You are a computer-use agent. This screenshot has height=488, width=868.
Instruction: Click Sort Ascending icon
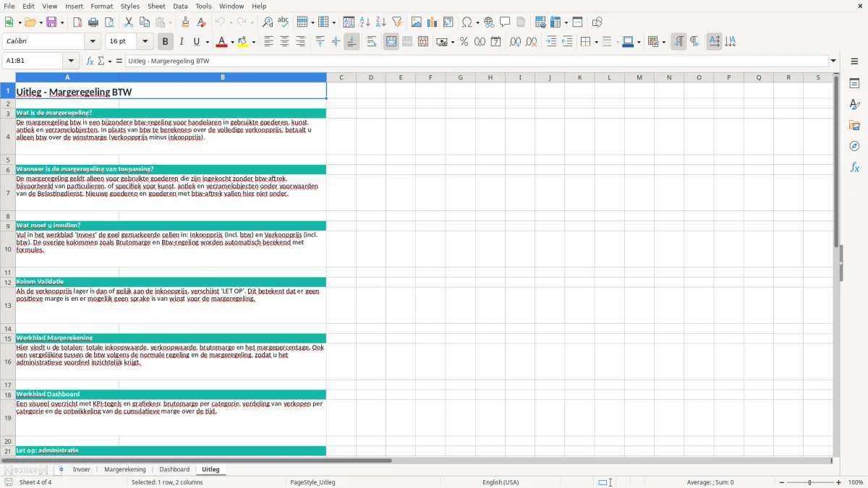(365, 22)
